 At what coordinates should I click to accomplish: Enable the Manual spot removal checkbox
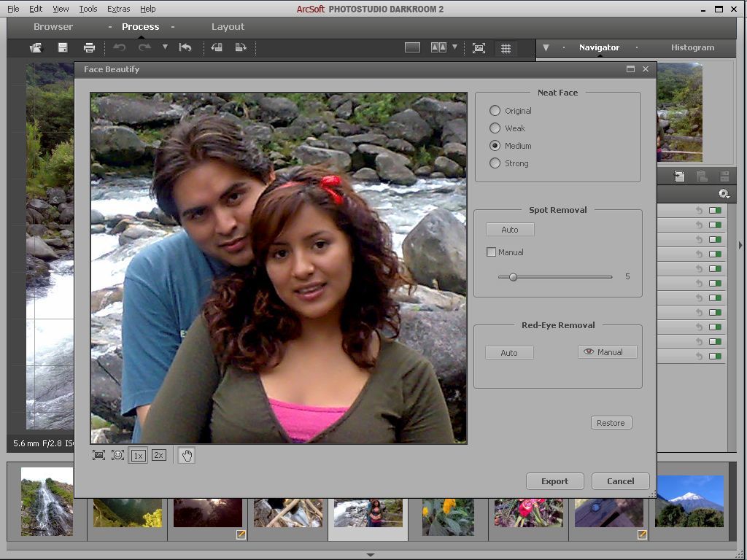[492, 252]
